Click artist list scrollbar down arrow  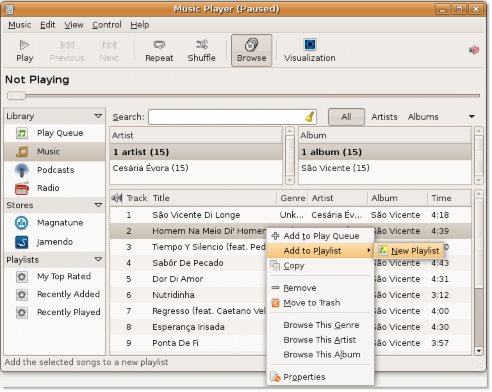pyautogui.click(x=290, y=180)
